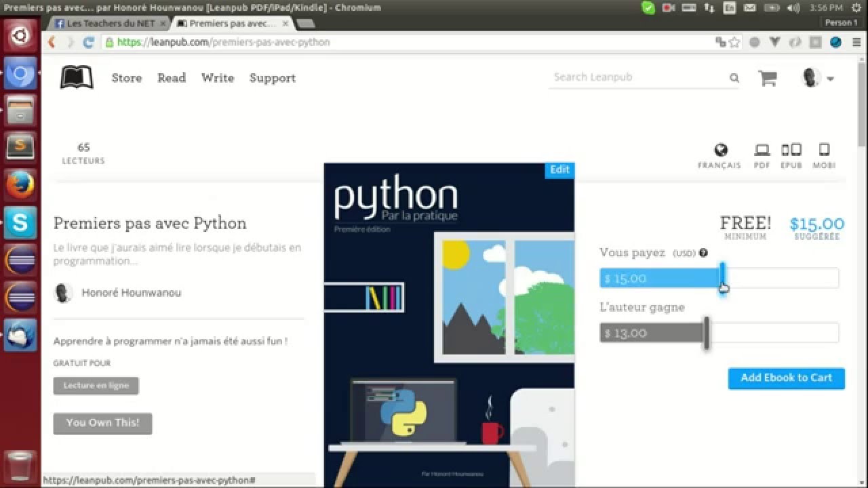Select the PDF format icon
868x488 pixels.
762,150
